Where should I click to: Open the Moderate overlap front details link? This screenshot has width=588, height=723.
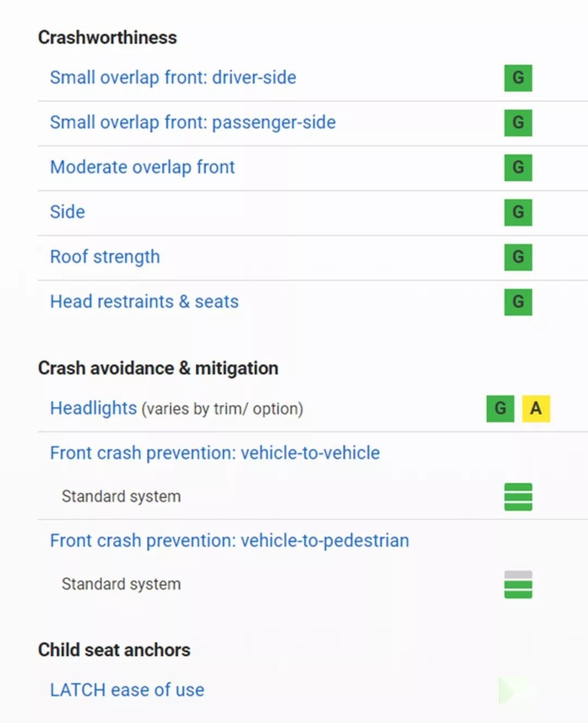[142, 167]
